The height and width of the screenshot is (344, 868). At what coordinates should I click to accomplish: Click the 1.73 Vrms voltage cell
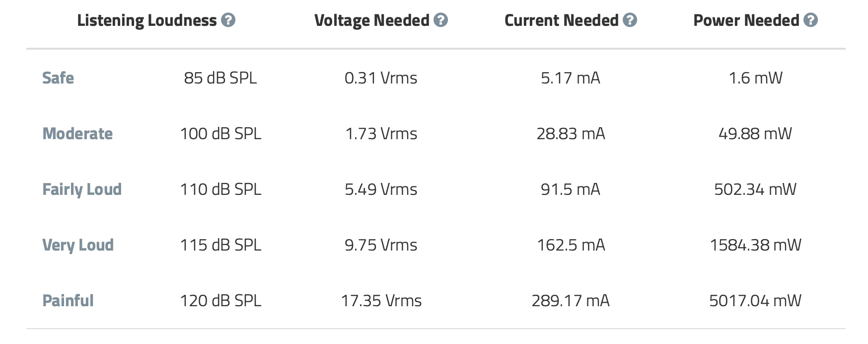pos(381,134)
